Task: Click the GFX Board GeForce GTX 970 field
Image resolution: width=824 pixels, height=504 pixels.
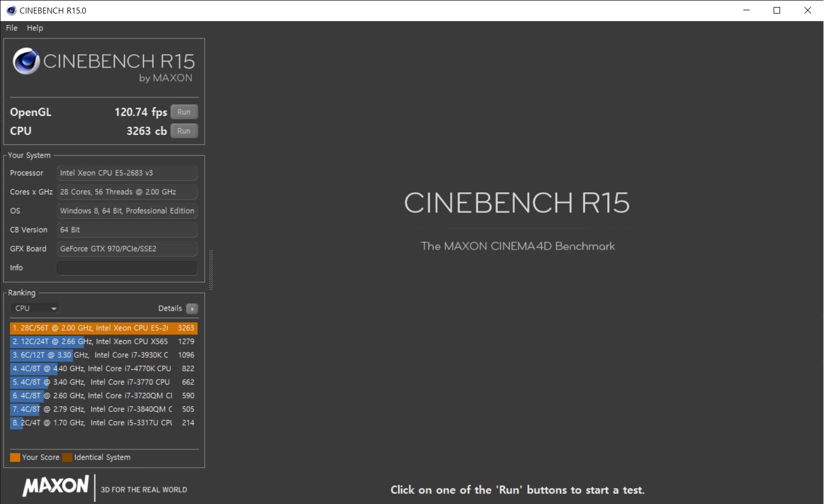Action: tap(127, 249)
